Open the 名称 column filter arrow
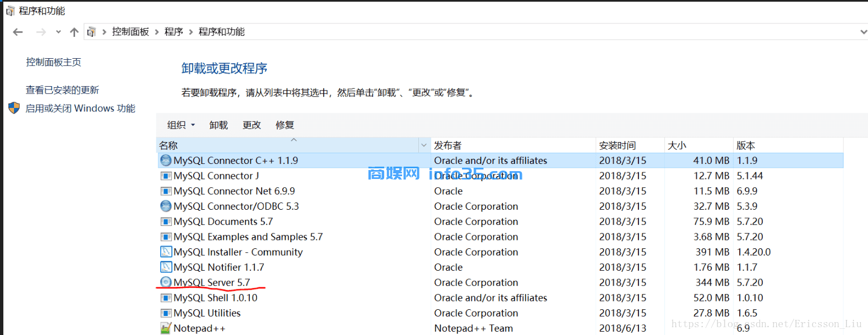 [424, 145]
